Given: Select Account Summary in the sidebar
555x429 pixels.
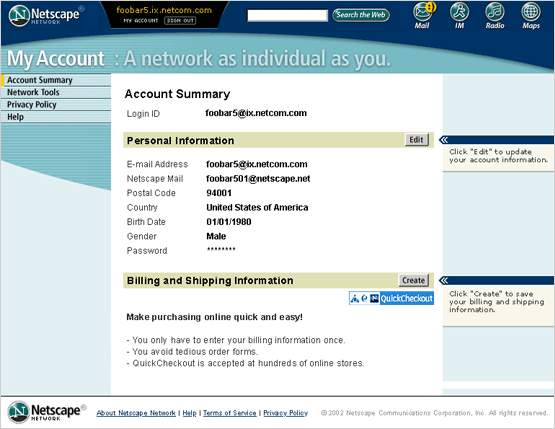Looking at the screenshot, I should 40,80.
